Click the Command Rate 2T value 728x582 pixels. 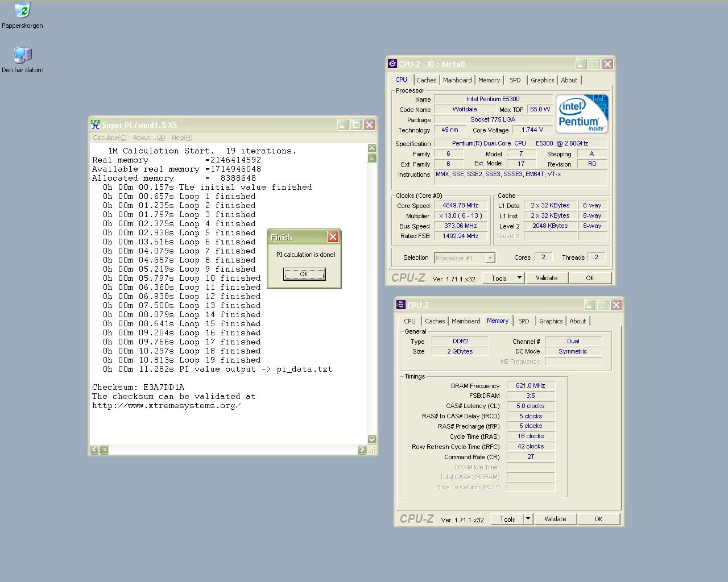531,456
